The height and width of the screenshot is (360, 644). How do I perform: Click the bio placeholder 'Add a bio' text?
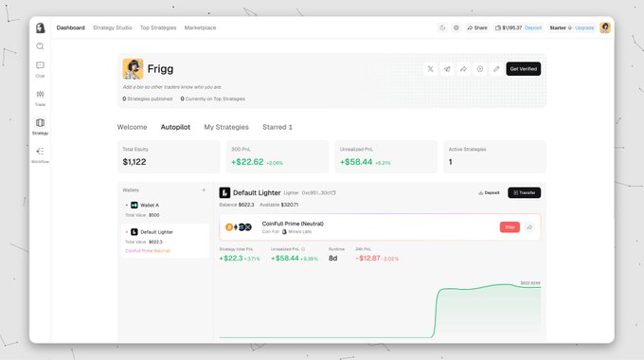172,87
